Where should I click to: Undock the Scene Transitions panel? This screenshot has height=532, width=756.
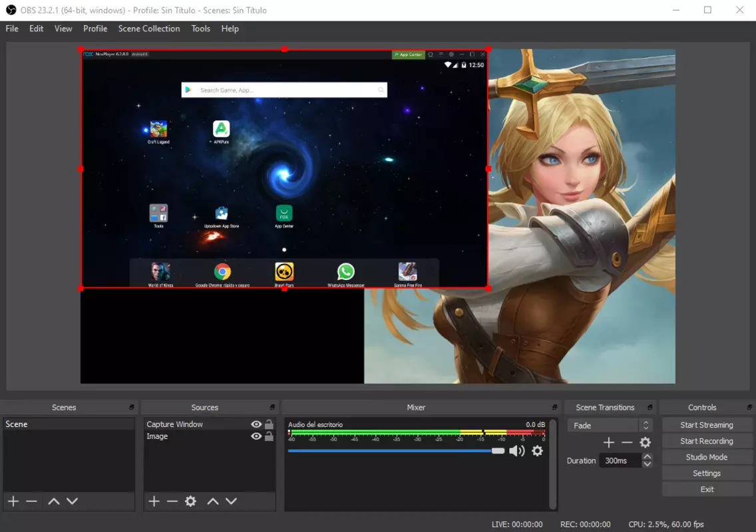650,407
